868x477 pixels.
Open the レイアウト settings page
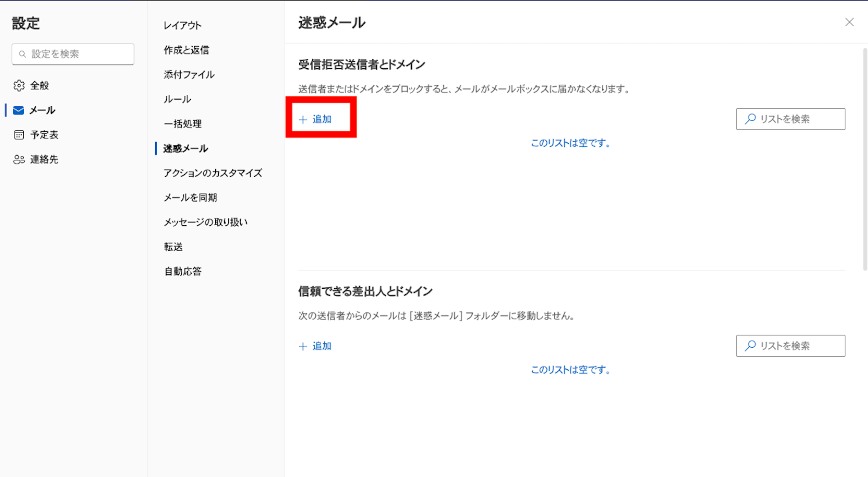(x=182, y=25)
